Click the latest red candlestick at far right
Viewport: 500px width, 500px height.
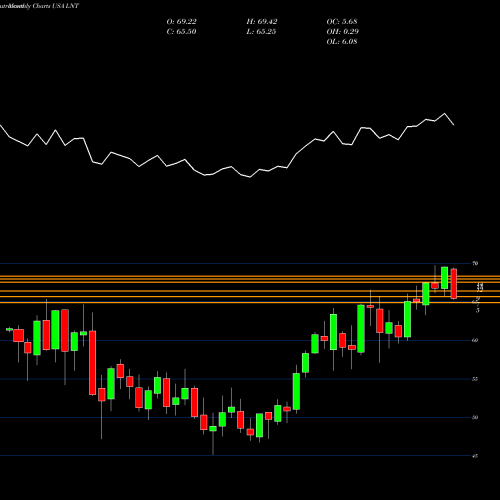(454, 284)
